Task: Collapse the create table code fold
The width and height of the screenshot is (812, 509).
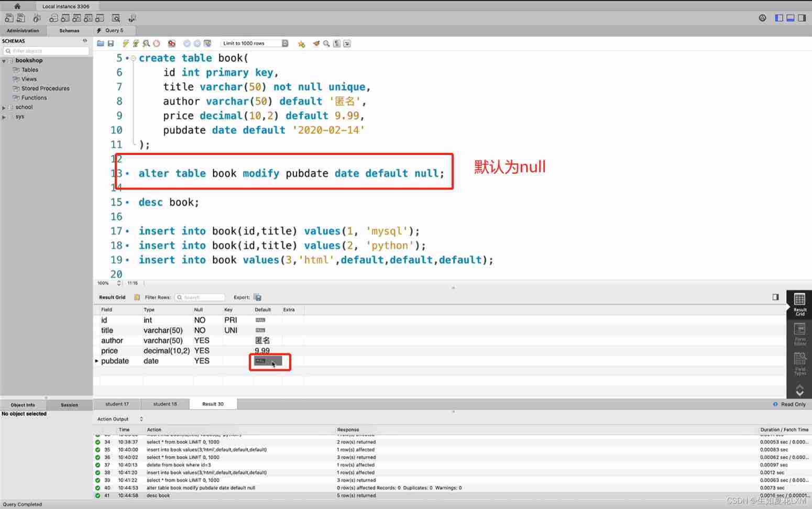Action: pos(133,58)
